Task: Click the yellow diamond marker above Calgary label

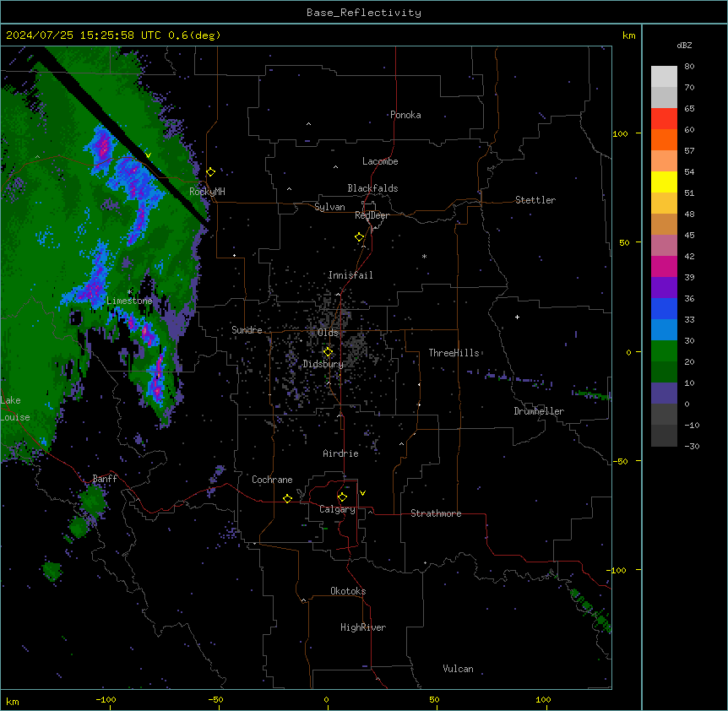Action: [x=342, y=497]
